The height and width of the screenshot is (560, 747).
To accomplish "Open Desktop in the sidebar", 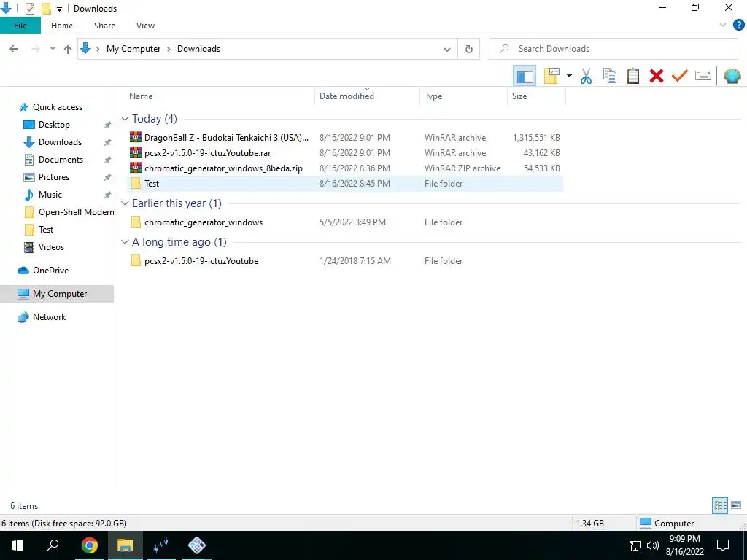I will pos(54,125).
